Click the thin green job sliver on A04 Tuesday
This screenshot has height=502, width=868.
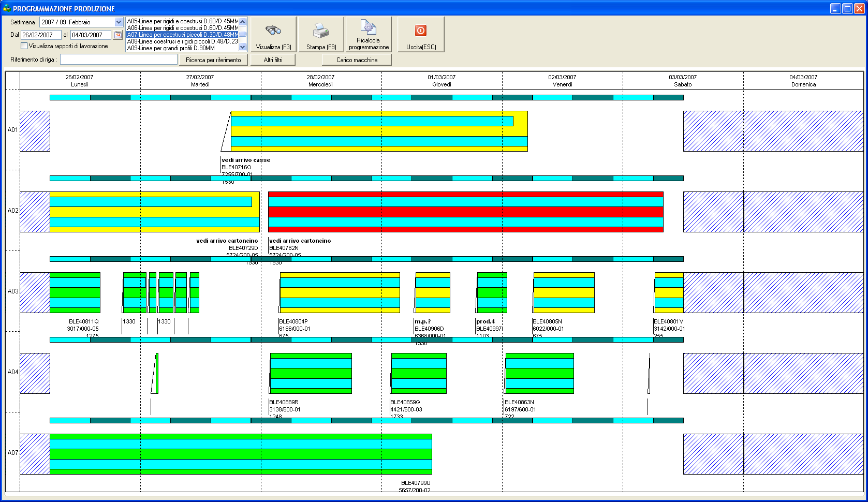tap(157, 373)
